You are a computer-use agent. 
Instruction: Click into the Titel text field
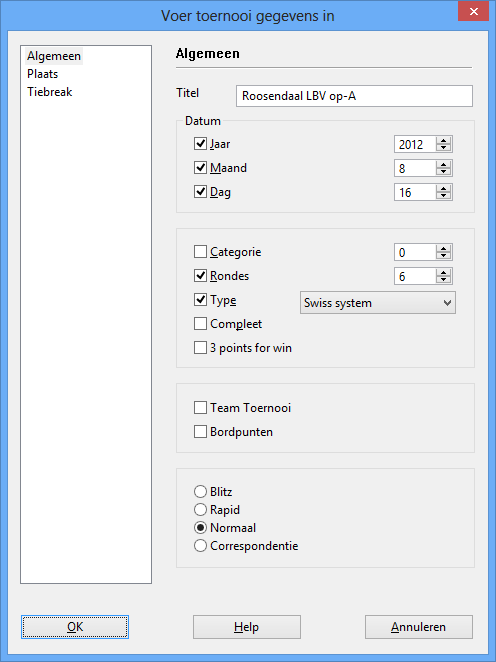[x=354, y=96]
